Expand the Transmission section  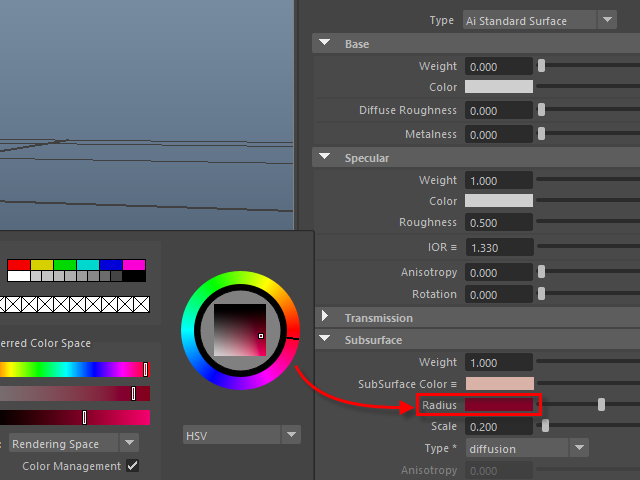click(326, 318)
